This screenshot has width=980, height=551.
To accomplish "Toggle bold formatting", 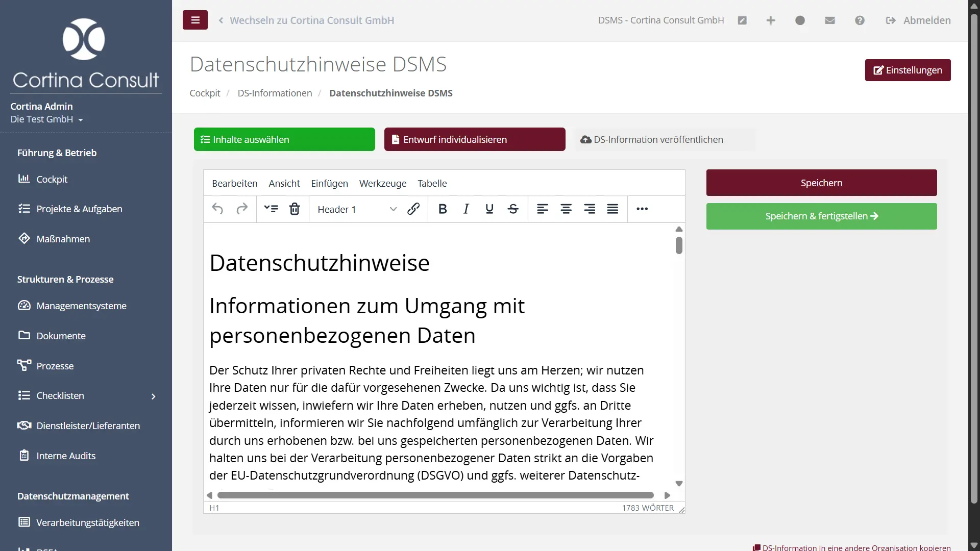I will pos(443,209).
